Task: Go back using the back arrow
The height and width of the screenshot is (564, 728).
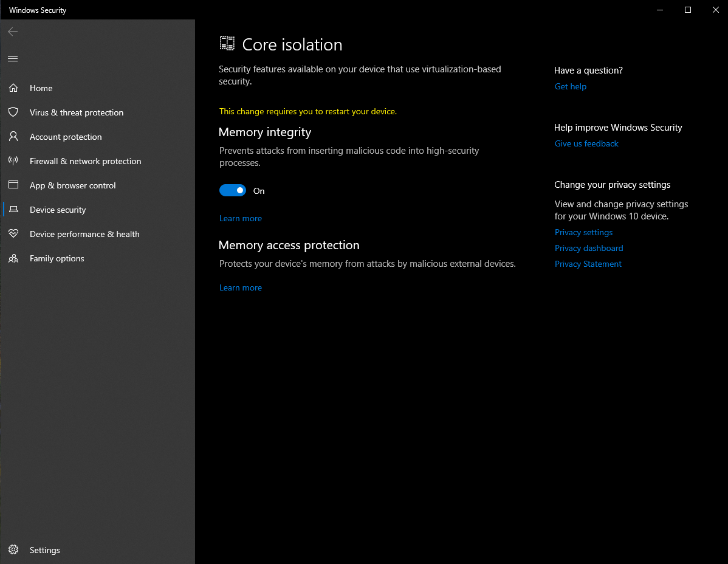Action: pyautogui.click(x=13, y=32)
